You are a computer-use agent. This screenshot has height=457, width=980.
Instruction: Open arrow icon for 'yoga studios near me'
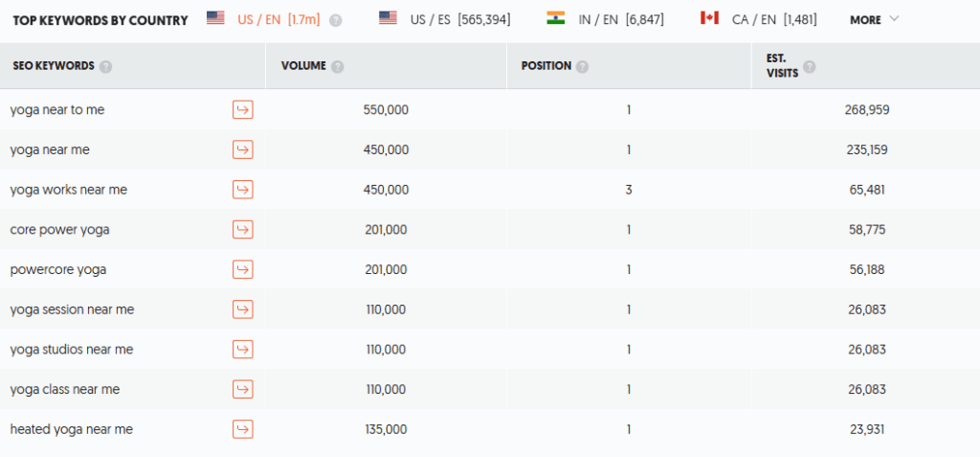(242, 350)
